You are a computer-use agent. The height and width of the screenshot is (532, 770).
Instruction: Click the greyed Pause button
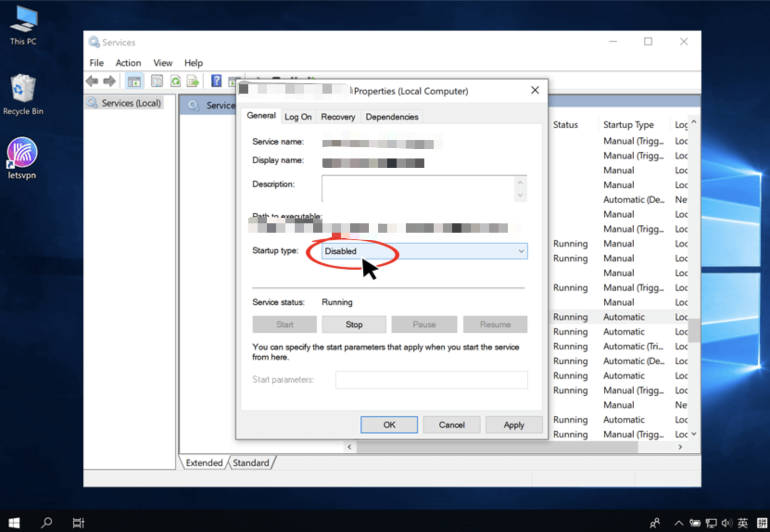point(424,324)
